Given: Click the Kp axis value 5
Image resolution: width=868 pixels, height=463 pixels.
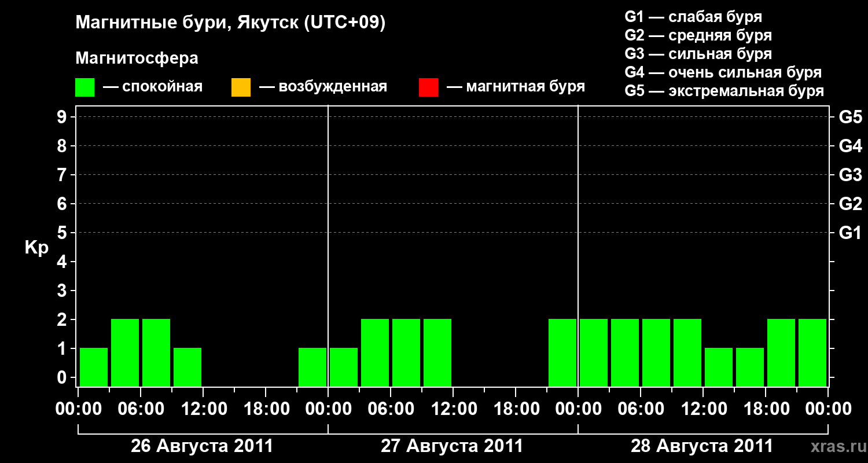Looking at the screenshot, I should point(63,233).
